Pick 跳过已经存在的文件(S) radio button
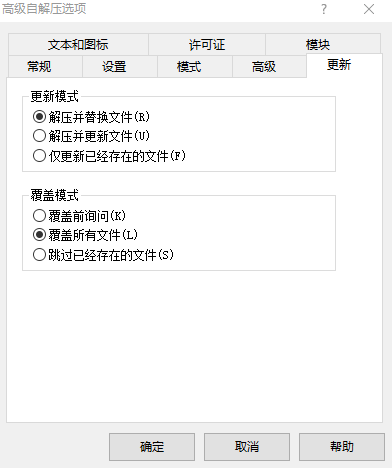Viewport: 392px width, 468px height. [x=103, y=255]
